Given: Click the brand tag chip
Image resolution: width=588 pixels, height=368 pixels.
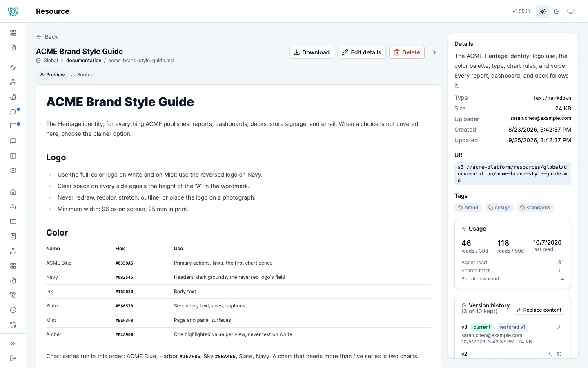Looking at the screenshot, I should tap(468, 208).
